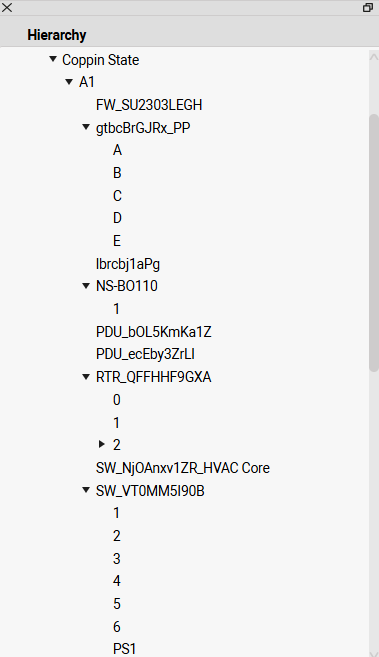Select the PDU_bOL5KmKa1Z item
Viewport: 379px width, 657px height.
tap(154, 332)
